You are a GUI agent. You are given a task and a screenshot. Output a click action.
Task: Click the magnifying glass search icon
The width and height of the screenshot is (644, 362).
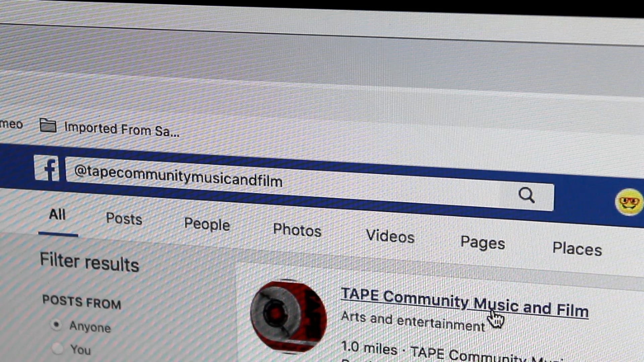coord(526,195)
